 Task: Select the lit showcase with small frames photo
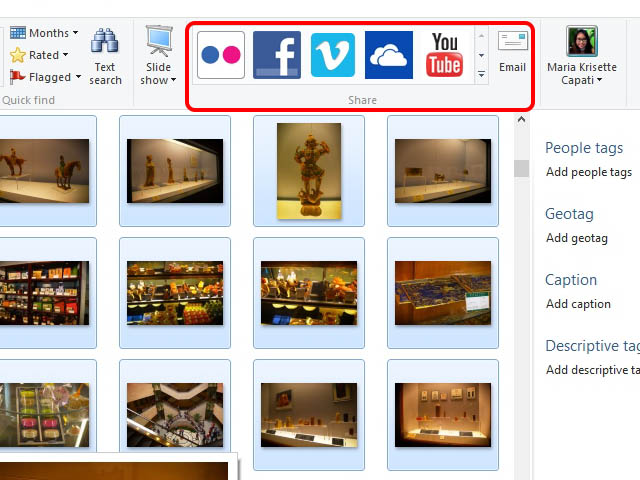[443, 415]
